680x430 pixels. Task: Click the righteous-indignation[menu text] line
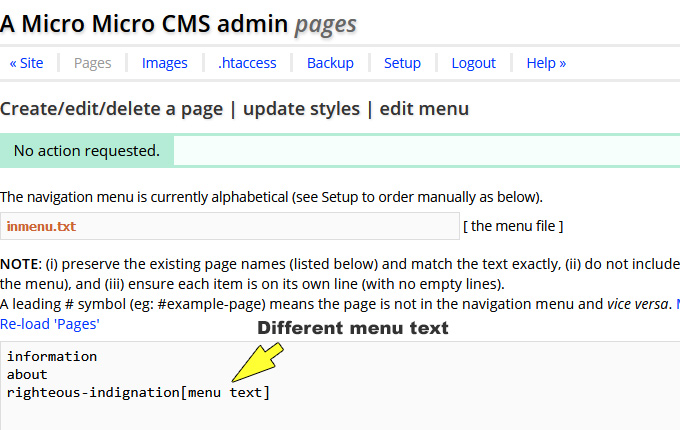tap(138, 392)
